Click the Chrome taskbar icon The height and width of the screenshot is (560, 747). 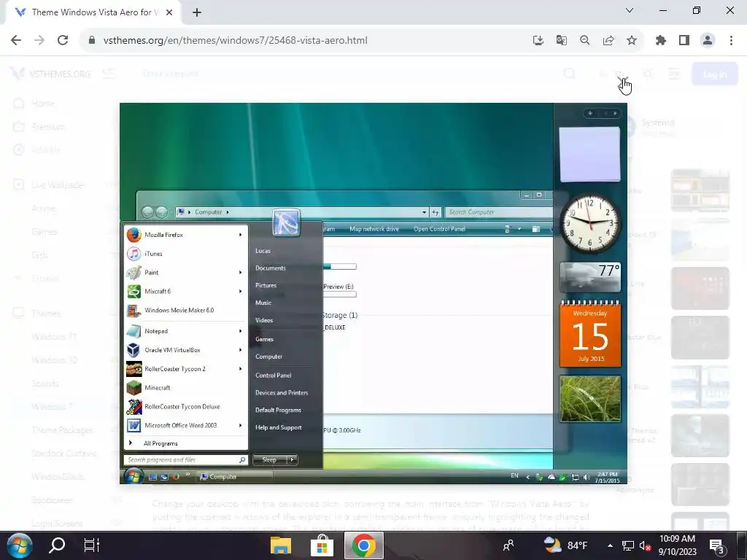[x=363, y=545]
